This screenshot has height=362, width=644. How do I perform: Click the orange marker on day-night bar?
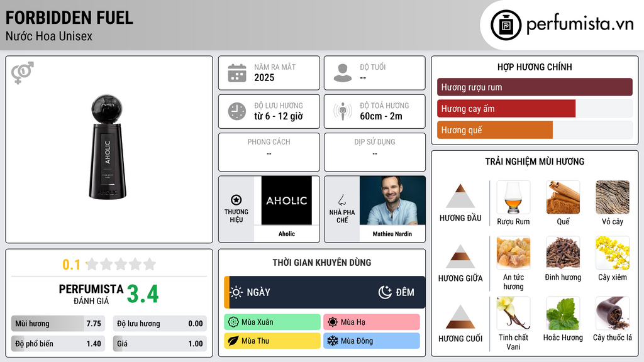pyautogui.click(x=226, y=292)
